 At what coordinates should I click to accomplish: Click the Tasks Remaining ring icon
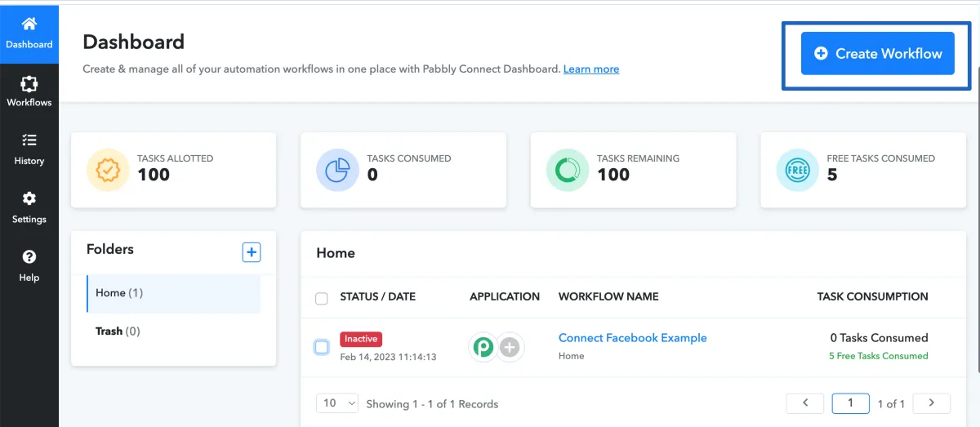click(x=568, y=170)
